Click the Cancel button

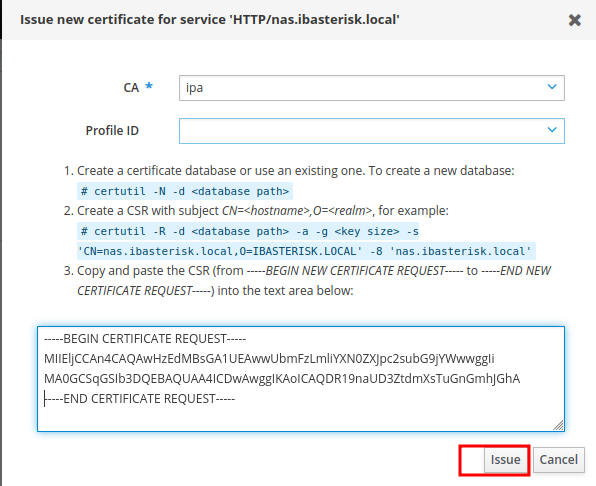click(x=559, y=460)
